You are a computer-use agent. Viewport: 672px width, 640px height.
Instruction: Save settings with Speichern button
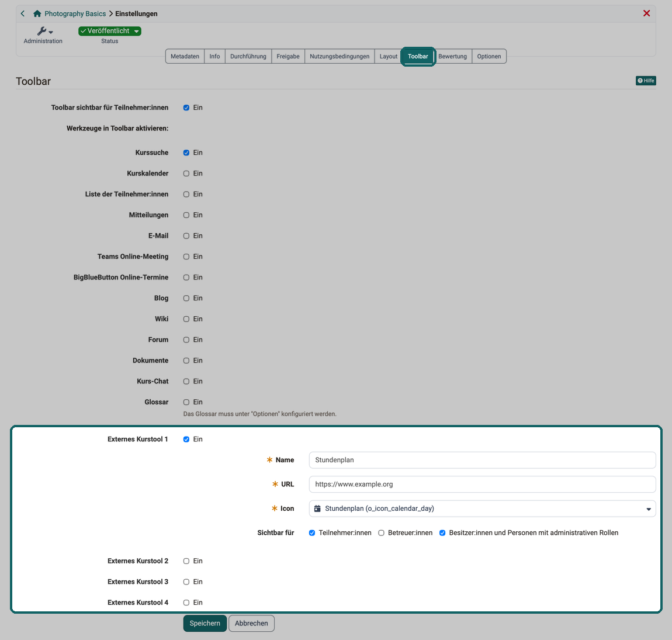pos(205,623)
